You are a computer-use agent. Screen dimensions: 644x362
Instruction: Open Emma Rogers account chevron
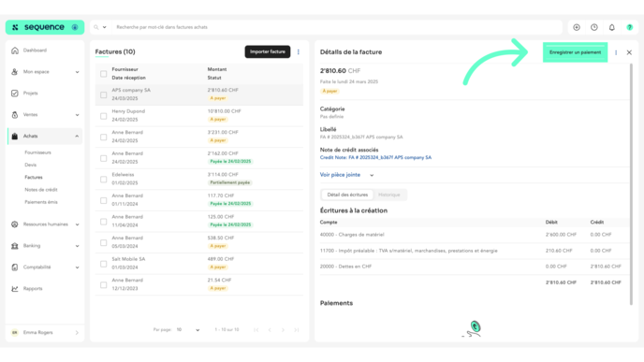click(x=77, y=333)
